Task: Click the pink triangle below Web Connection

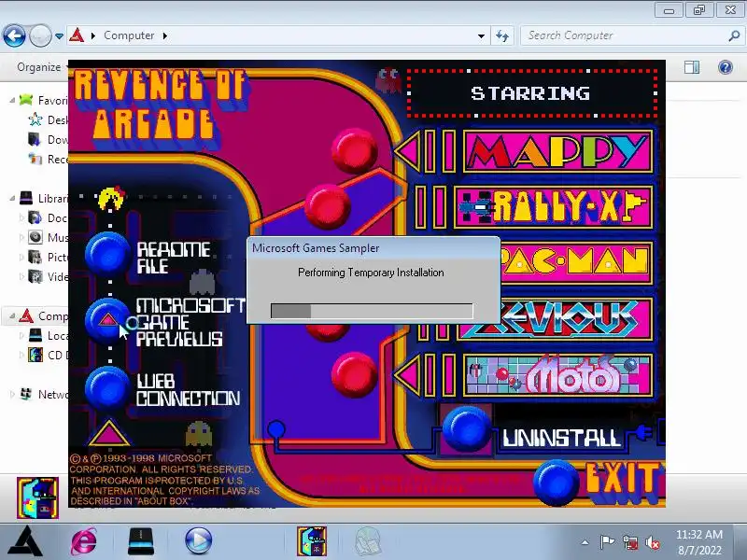Action: click(x=108, y=433)
